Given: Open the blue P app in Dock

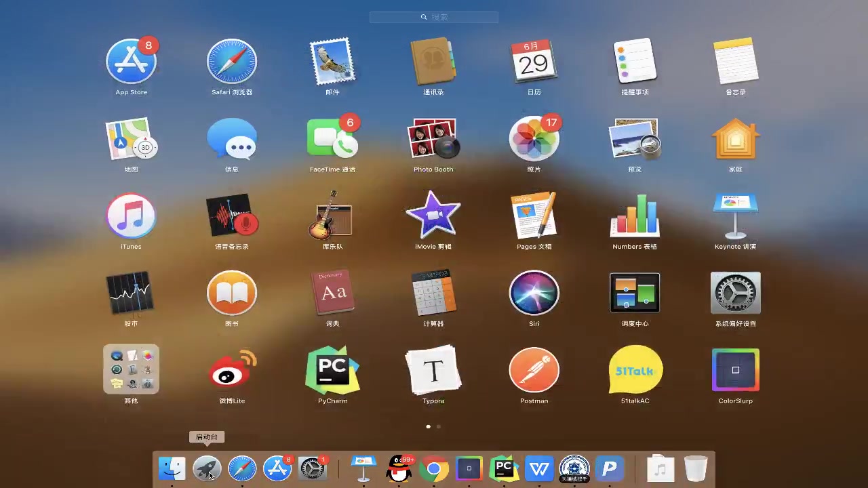Looking at the screenshot, I should click(x=610, y=468).
